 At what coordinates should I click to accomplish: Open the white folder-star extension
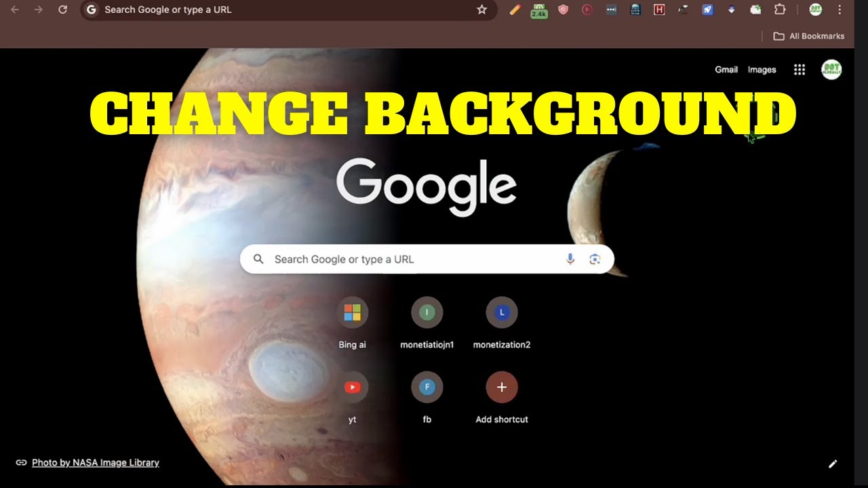(755, 9)
